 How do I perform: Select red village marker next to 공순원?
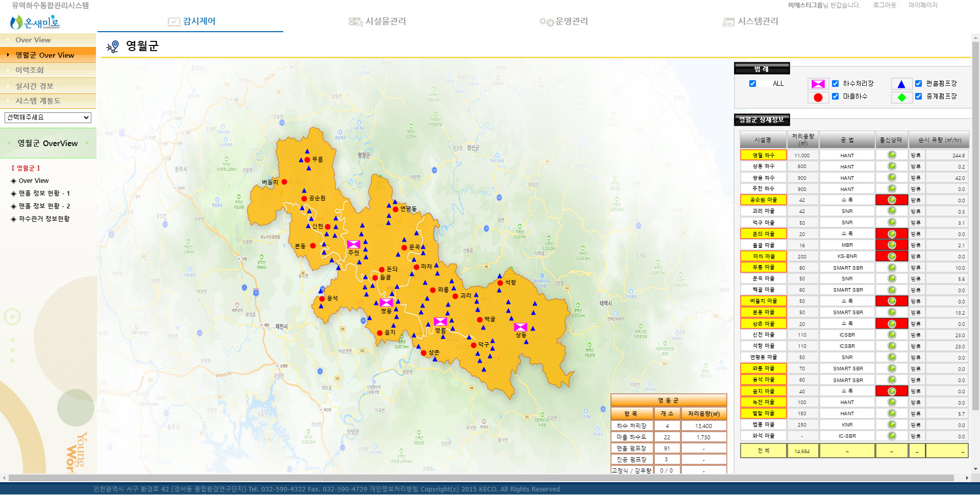point(304,199)
